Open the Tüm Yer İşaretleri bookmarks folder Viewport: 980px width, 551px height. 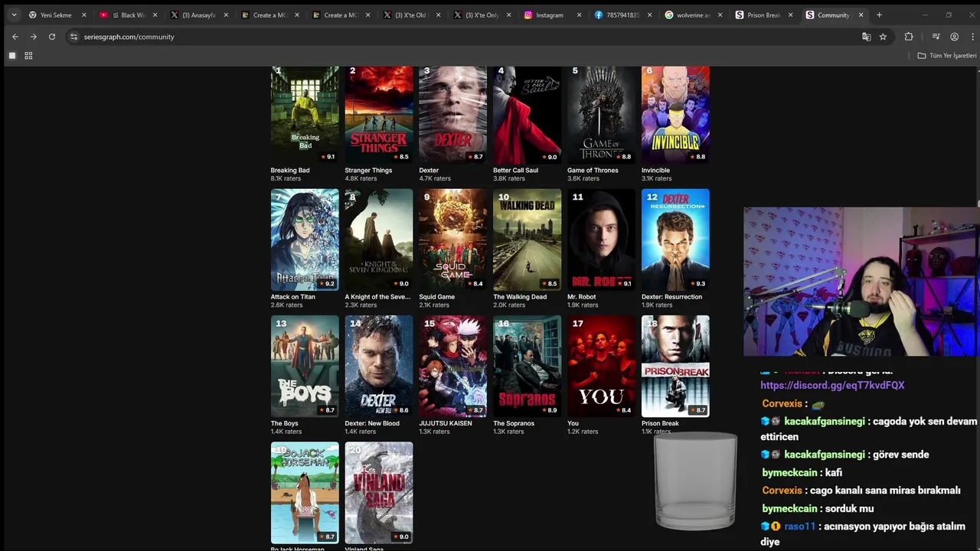coord(947,56)
